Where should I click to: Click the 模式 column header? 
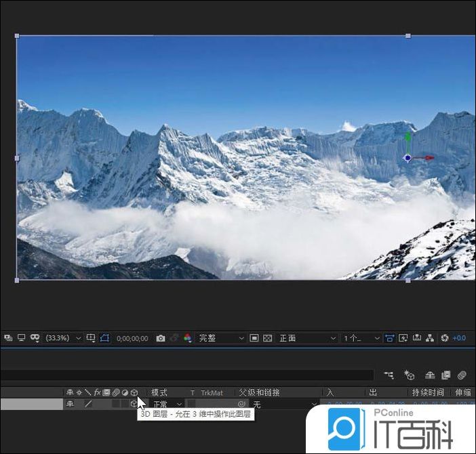point(159,393)
